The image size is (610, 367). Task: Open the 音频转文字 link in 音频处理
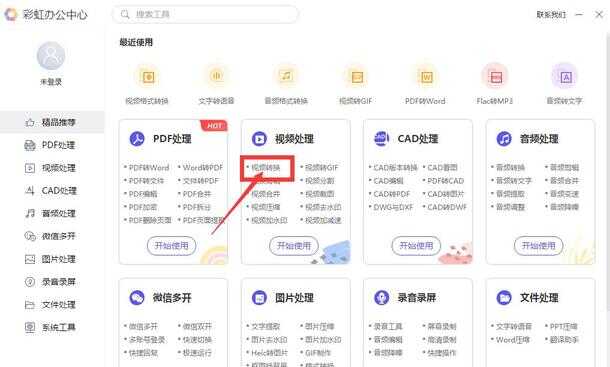(x=514, y=181)
